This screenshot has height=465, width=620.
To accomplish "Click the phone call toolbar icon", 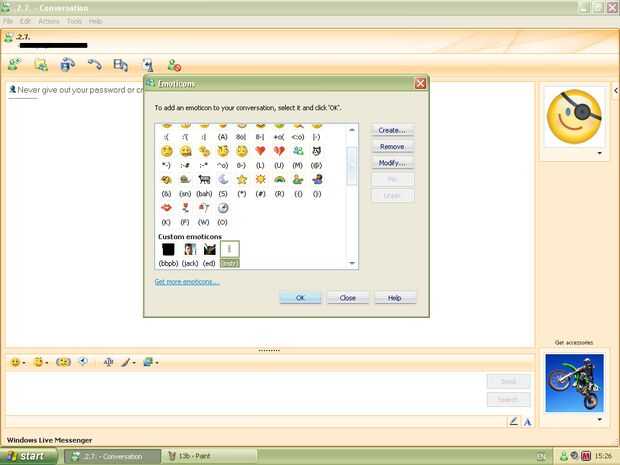I will [x=95, y=64].
